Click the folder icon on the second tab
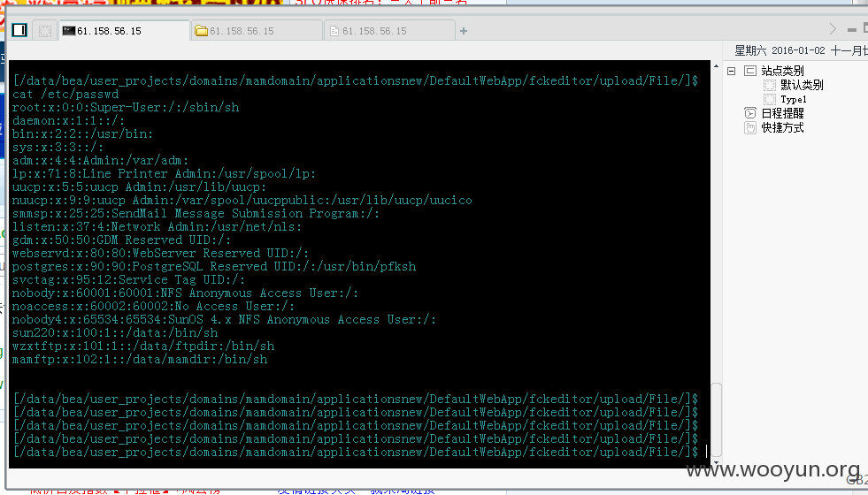Screen dimensions: 868x495 [x=202, y=31]
